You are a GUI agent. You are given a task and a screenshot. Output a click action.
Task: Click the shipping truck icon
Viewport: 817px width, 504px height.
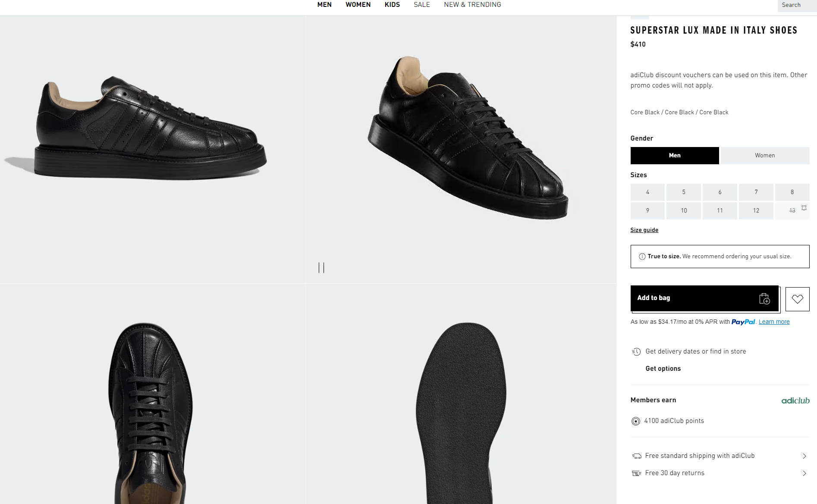coord(636,456)
